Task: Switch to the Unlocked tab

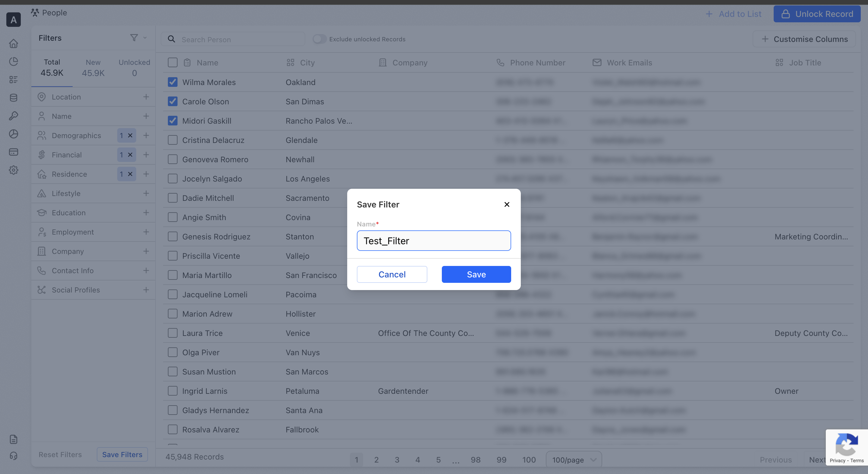Action: click(134, 68)
